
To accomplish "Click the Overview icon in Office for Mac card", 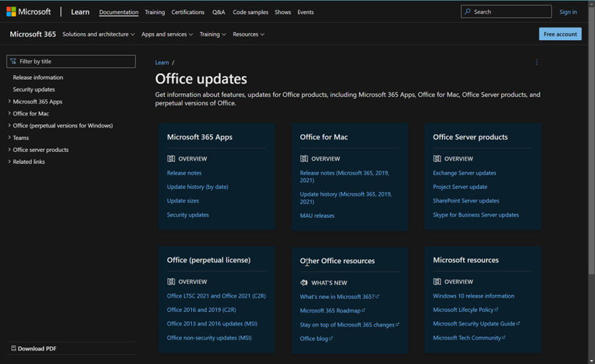I will 304,159.
